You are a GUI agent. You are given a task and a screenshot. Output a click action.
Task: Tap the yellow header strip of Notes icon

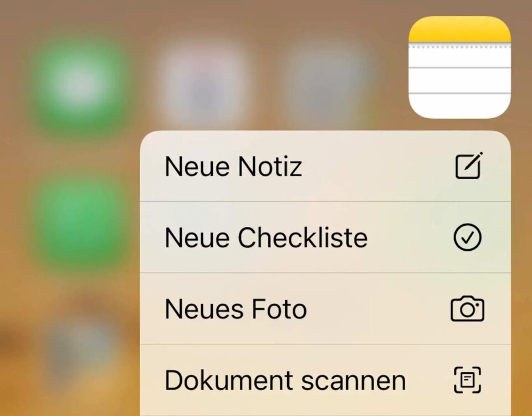pos(460,29)
